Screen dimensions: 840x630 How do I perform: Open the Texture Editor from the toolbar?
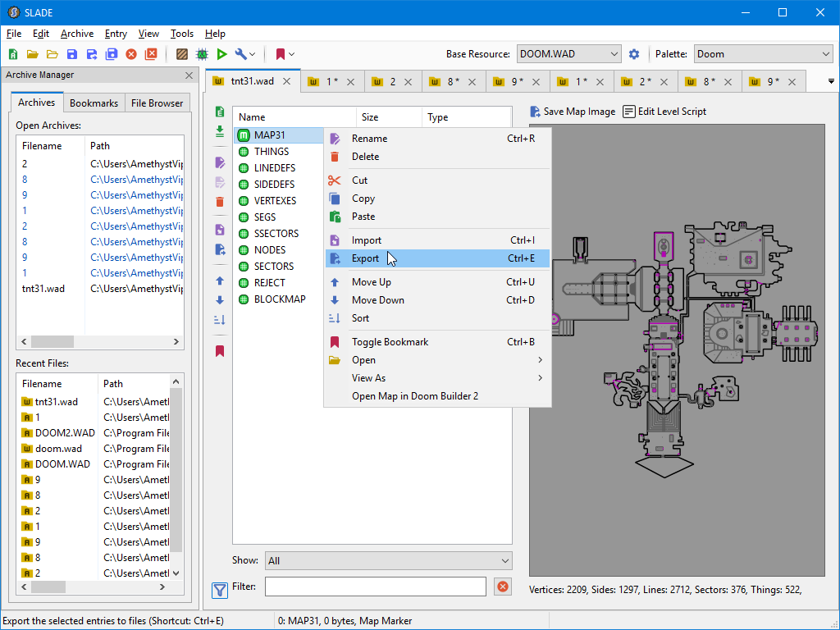click(x=182, y=54)
